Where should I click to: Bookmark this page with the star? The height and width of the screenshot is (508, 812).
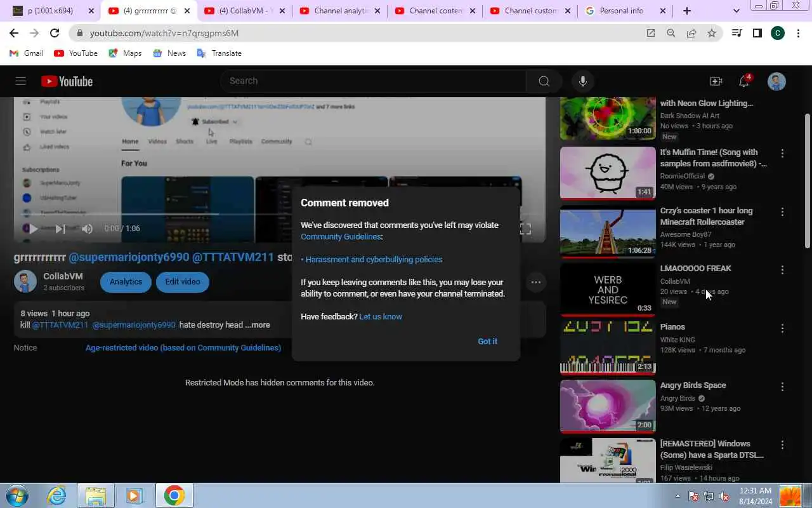pyautogui.click(x=712, y=33)
